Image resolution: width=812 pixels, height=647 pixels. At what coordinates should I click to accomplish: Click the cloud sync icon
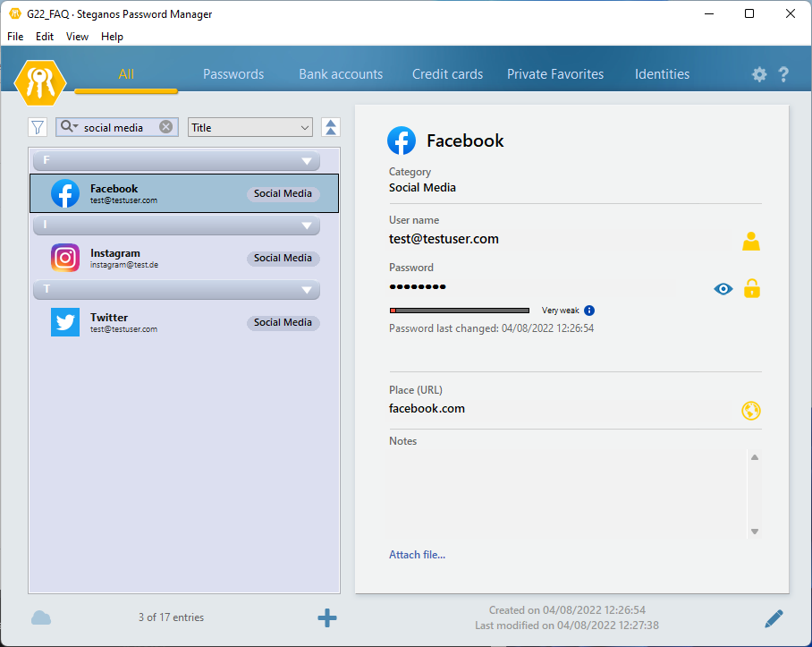pos(41,617)
